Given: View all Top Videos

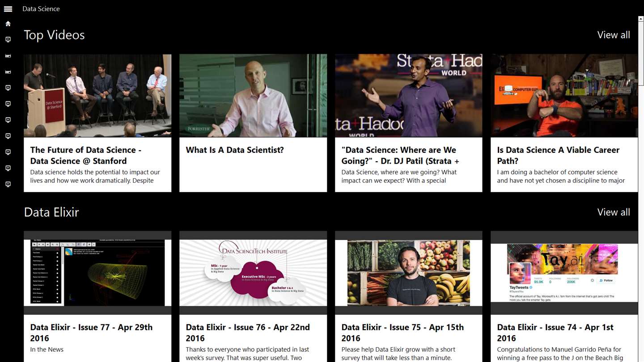Looking at the screenshot, I should (x=614, y=35).
